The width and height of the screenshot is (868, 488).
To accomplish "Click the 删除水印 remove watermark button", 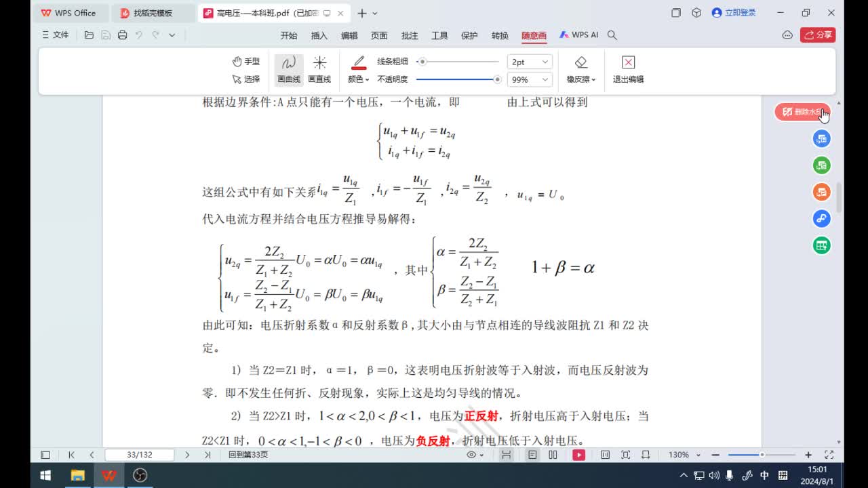I will tap(802, 112).
